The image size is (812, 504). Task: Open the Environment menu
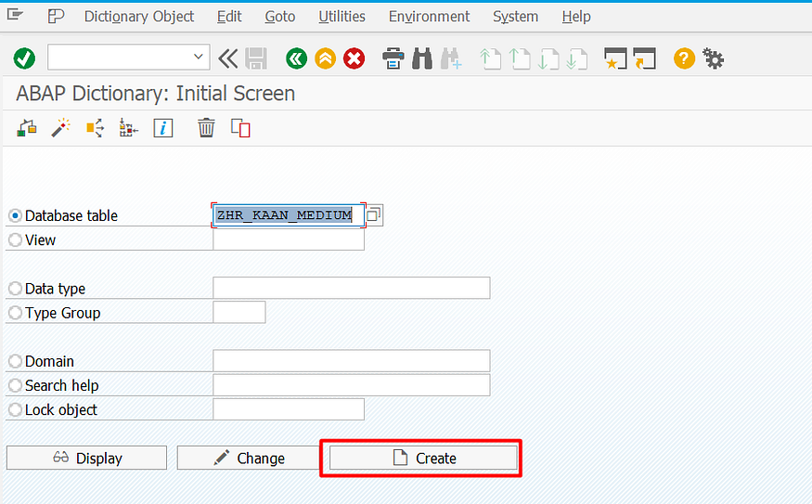[429, 17]
